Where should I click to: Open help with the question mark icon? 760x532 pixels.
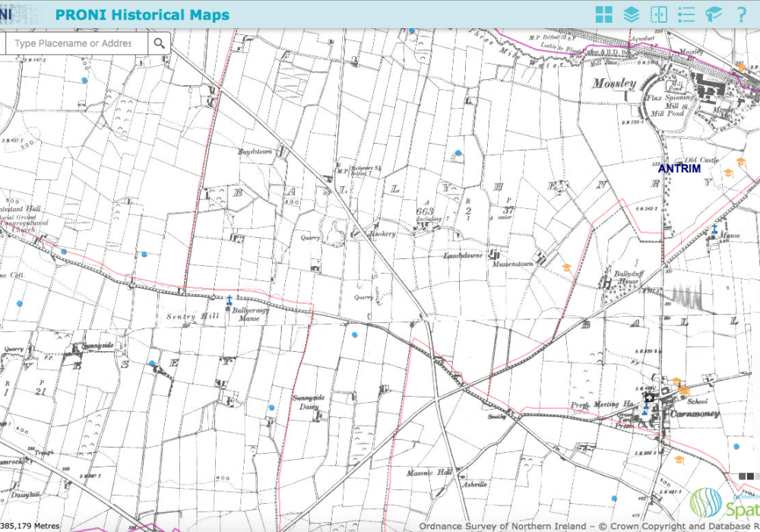[x=741, y=14]
